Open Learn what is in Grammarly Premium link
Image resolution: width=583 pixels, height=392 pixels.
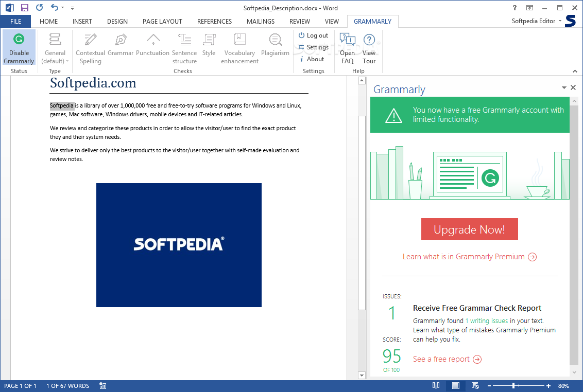tap(470, 257)
